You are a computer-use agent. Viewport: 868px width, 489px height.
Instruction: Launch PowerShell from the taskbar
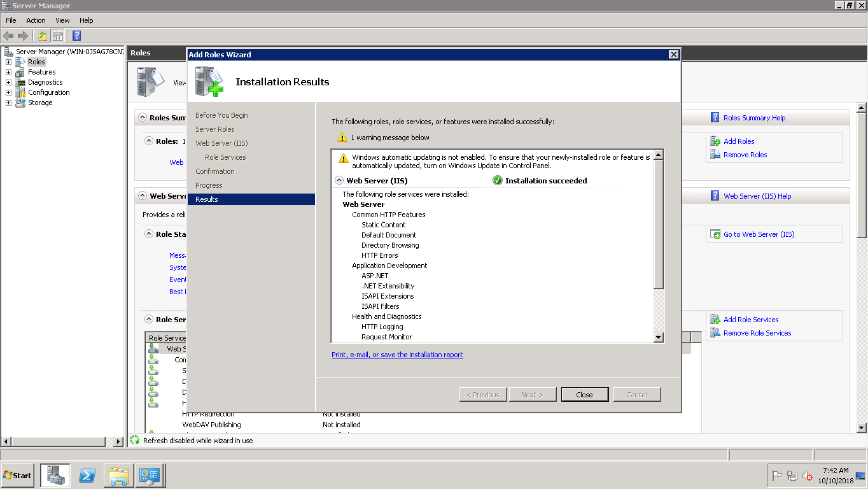point(87,475)
